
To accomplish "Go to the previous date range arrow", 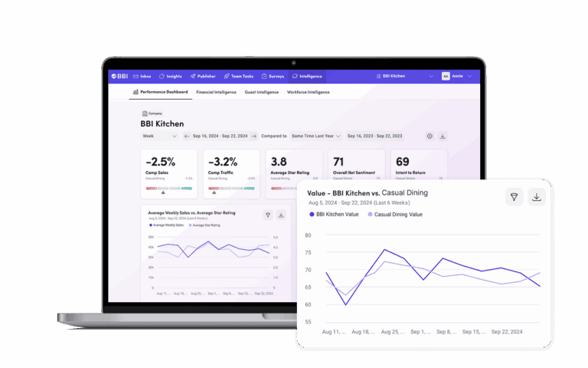I will pyautogui.click(x=187, y=136).
